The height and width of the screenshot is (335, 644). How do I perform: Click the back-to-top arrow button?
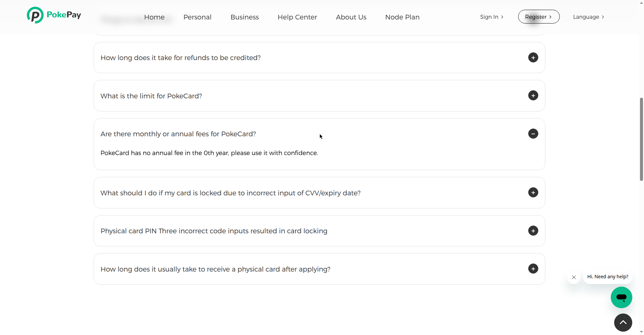point(623,323)
